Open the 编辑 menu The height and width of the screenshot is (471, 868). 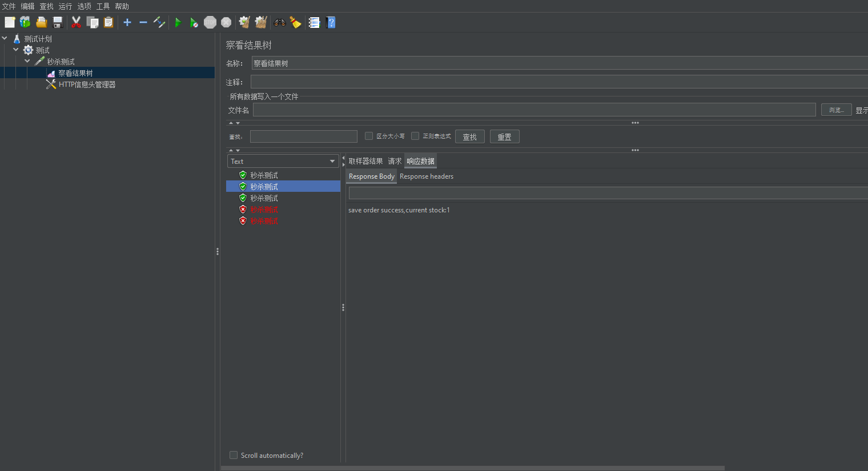click(28, 6)
